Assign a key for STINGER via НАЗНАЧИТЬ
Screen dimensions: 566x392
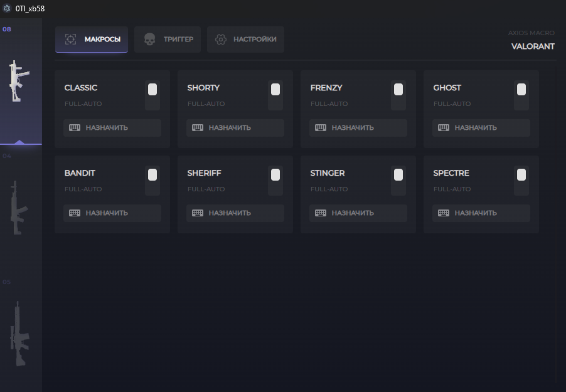[x=358, y=213]
